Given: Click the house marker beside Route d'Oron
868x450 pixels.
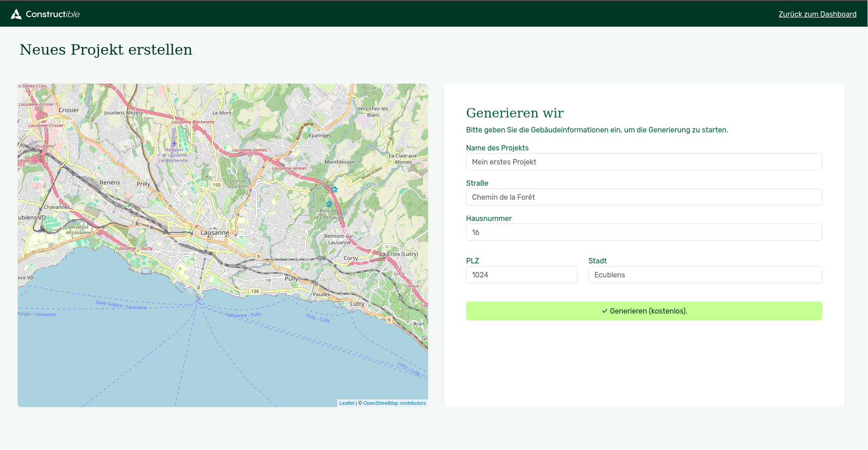Looking at the screenshot, I should tap(335, 190).
